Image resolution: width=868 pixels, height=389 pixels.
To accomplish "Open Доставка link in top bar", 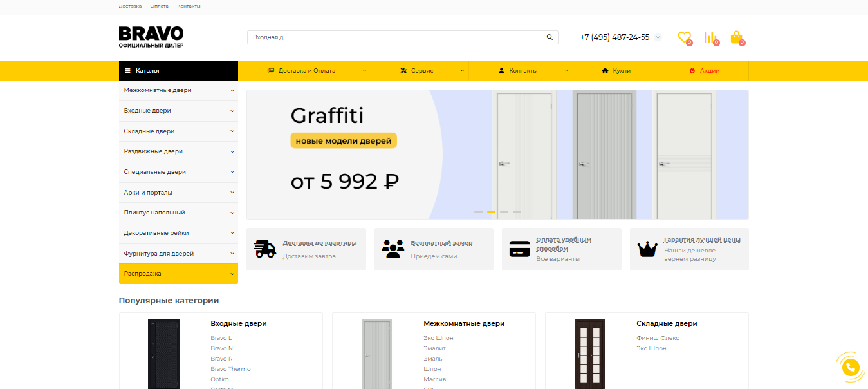I will click(130, 6).
